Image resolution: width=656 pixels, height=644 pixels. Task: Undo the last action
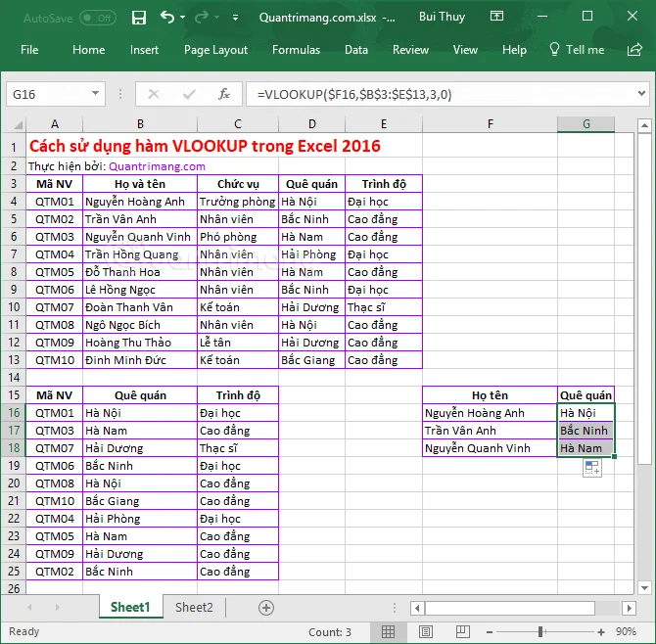click(x=167, y=18)
